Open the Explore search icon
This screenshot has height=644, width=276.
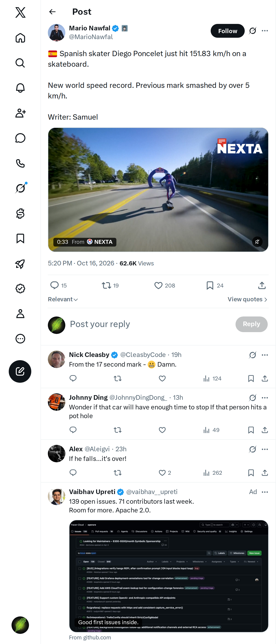[x=20, y=63]
